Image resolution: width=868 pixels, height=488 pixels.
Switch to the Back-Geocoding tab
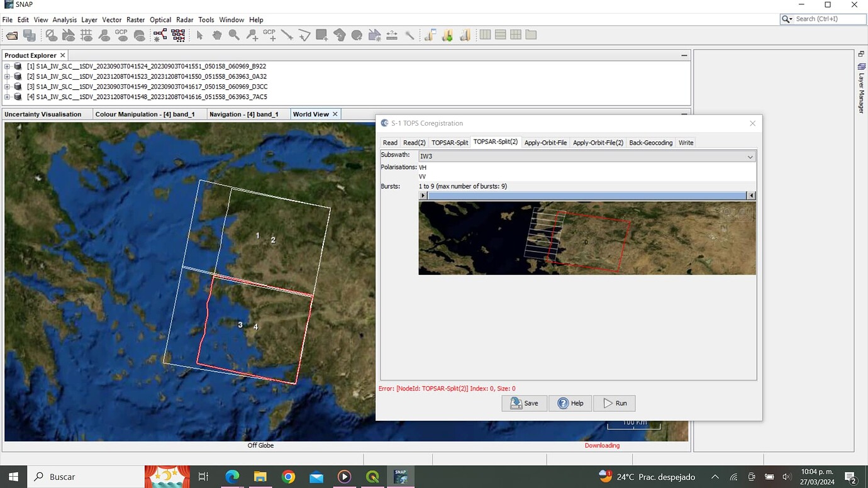click(650, 142)
